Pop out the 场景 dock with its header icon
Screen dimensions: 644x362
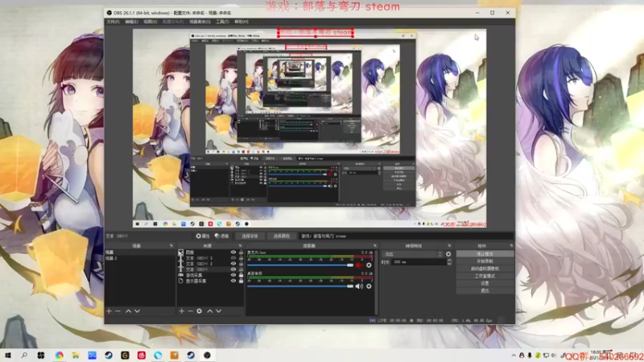point(171,246)
